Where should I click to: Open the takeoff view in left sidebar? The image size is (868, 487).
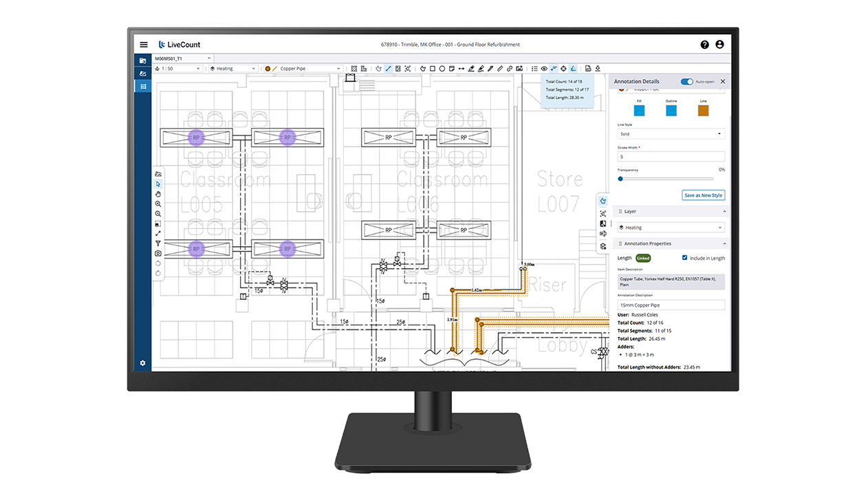[143, 86]
